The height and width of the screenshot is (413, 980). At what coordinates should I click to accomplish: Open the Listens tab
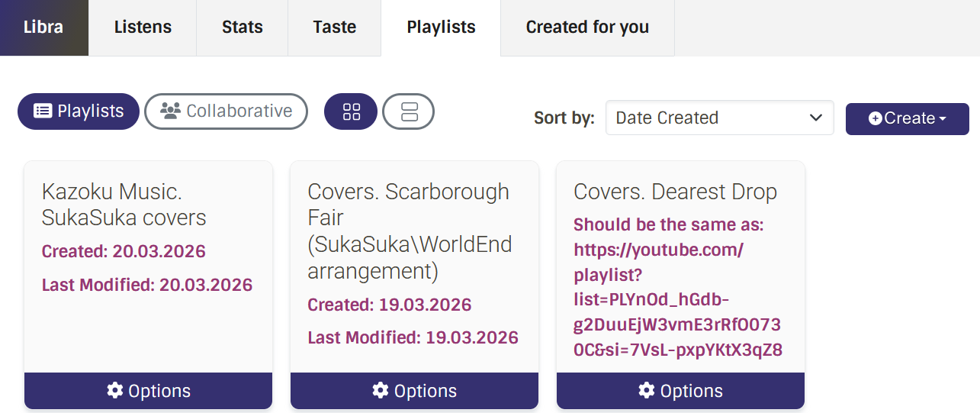(143, 27)
